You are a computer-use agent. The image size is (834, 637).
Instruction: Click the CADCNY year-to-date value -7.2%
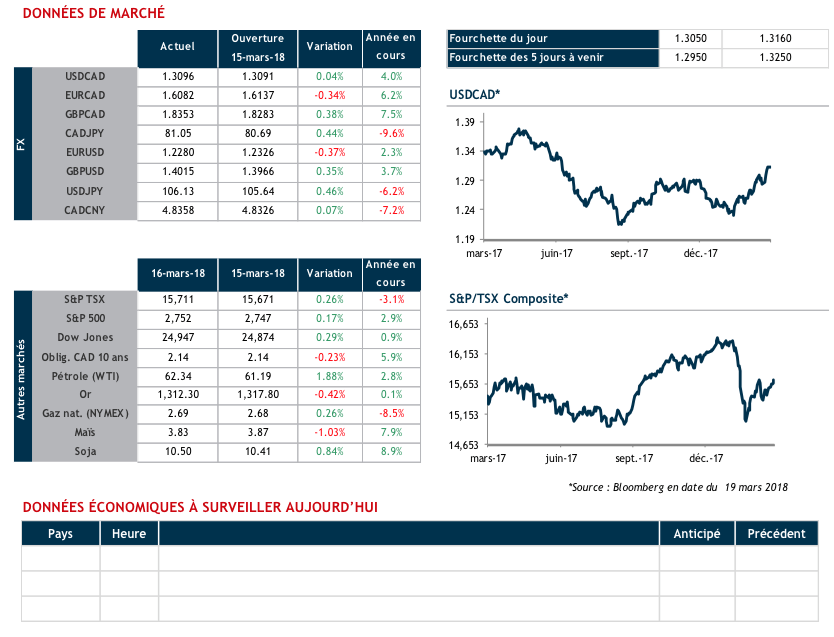click(x=391, y=210)
